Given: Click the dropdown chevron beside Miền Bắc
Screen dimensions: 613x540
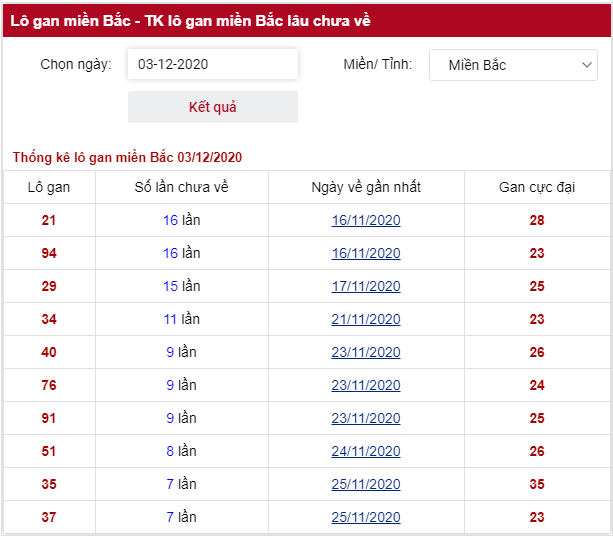Looking at the screenshot, I should pyautogui.click(x=586, y=65).
